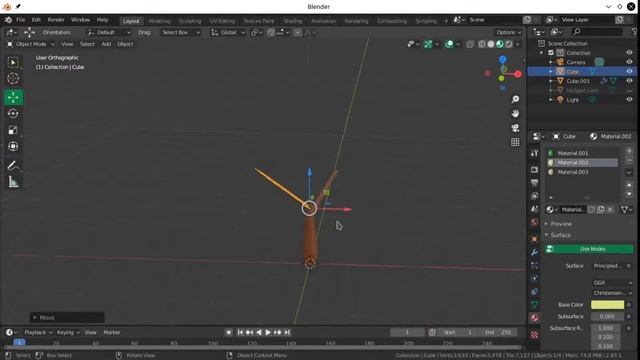Open viewport Add menu
The width and height of the screenshot is (640, 360).
pos(106,44)
